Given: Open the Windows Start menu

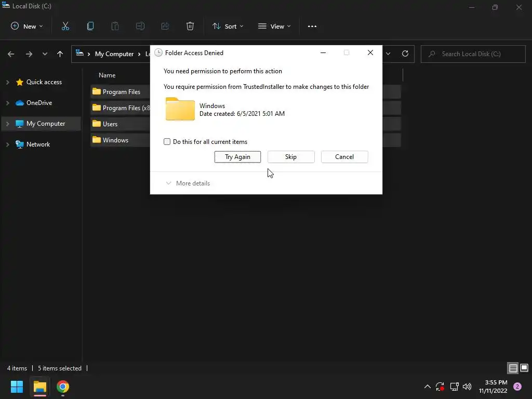Looking at the screenshot, I should (x=17, y=387).
